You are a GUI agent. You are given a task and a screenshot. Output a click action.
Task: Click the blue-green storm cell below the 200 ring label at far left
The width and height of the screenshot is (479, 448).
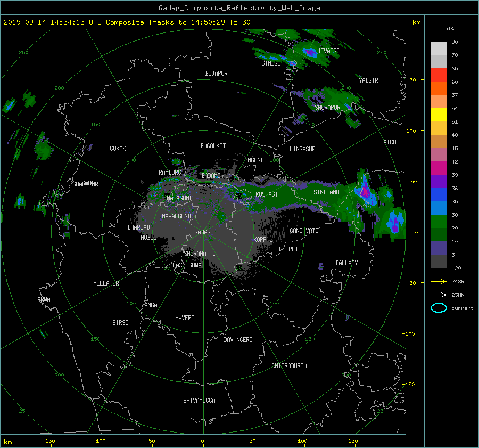pyautogui.click(x=9, y=105)
